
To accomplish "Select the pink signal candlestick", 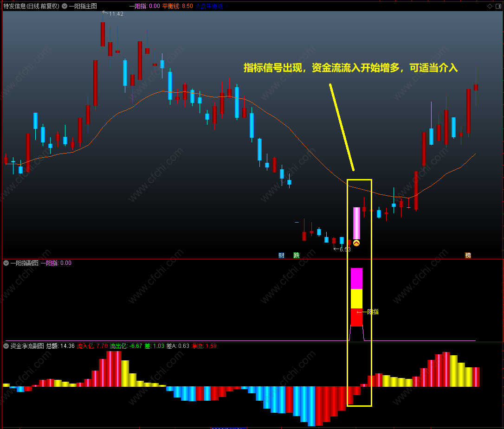I will tap(356, 223).
